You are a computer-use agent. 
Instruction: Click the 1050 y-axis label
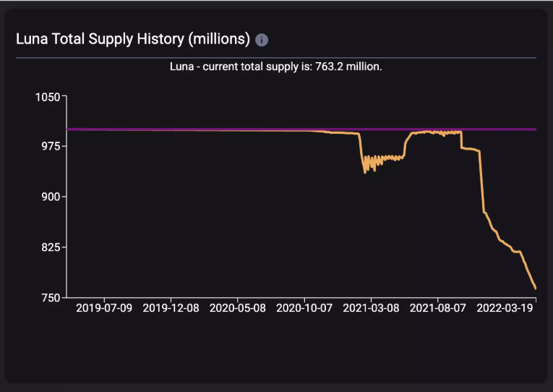point(48,97)
